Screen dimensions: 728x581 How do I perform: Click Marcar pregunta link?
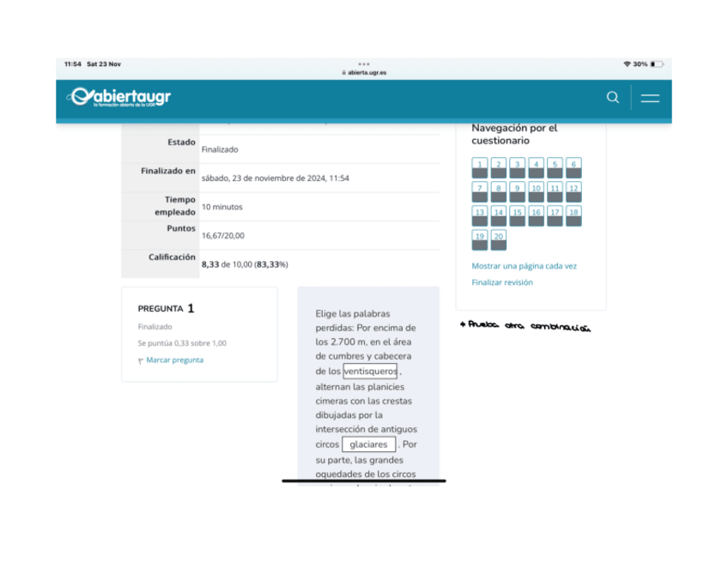(174, 360)
